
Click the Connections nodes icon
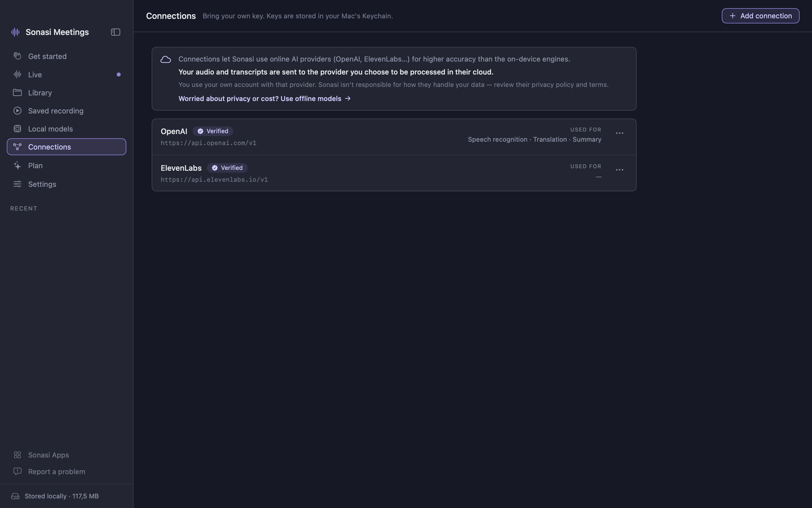point(17,147)
